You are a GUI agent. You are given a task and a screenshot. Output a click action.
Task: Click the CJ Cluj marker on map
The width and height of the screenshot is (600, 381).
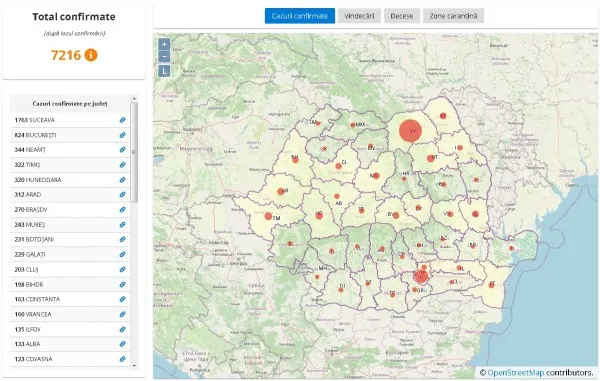click(x=339, y=166)
